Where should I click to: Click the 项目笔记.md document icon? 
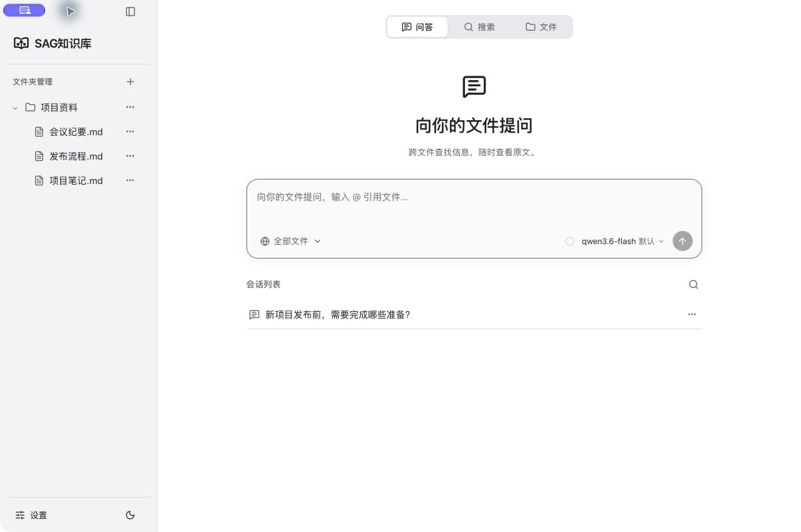pyautogui.click(x=39, y=180)
